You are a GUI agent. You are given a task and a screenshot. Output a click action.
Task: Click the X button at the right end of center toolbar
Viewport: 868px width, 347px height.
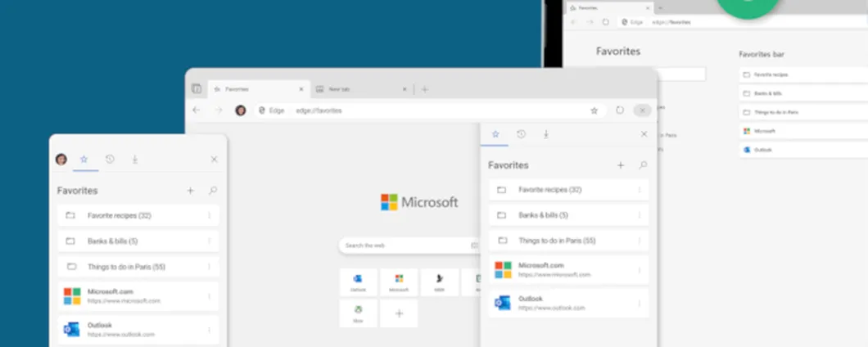pyautogui.click(x=642, y=110)
